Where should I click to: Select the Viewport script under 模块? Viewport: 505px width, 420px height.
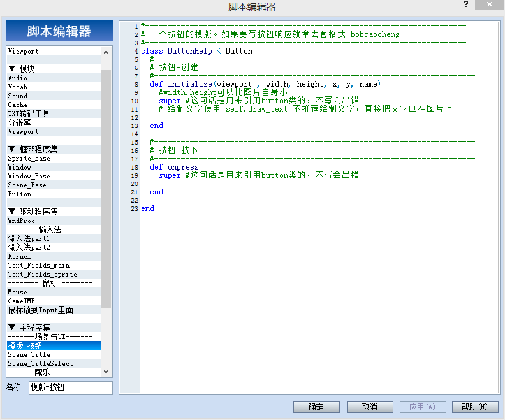coord(54,131)
